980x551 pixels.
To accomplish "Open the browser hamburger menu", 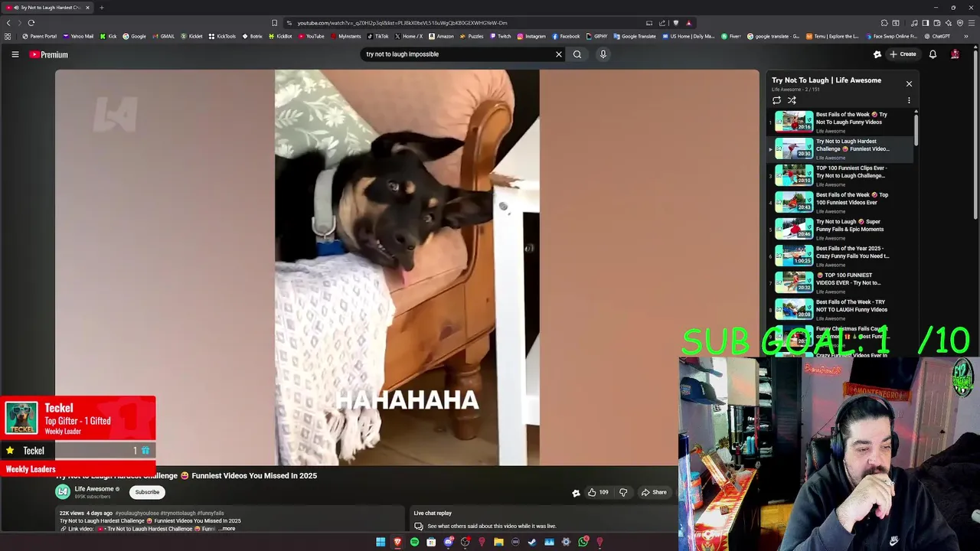I will point(972,23).
